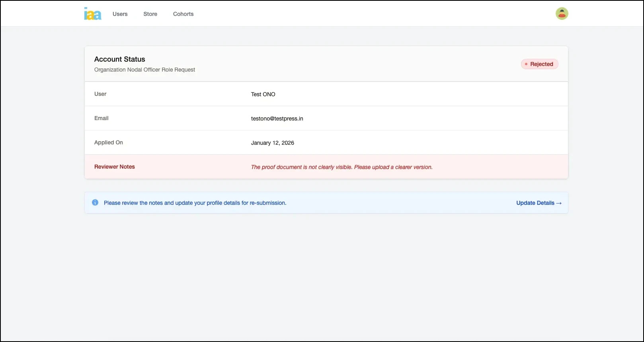Open the user avatar profile menu

(x=562, y=14)
